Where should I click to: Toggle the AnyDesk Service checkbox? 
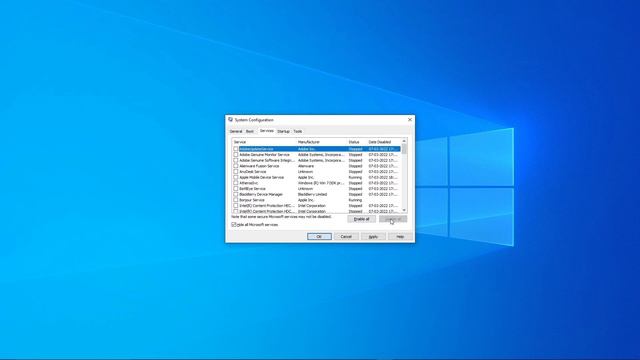[x=236, y=172]
